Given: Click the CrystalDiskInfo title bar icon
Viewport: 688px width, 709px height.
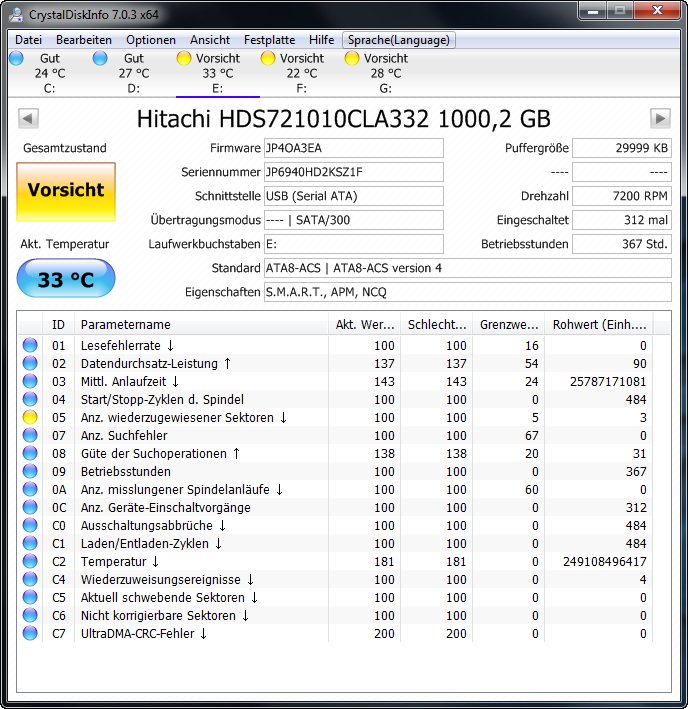Looking at the screenshot, I should (16, 14).
